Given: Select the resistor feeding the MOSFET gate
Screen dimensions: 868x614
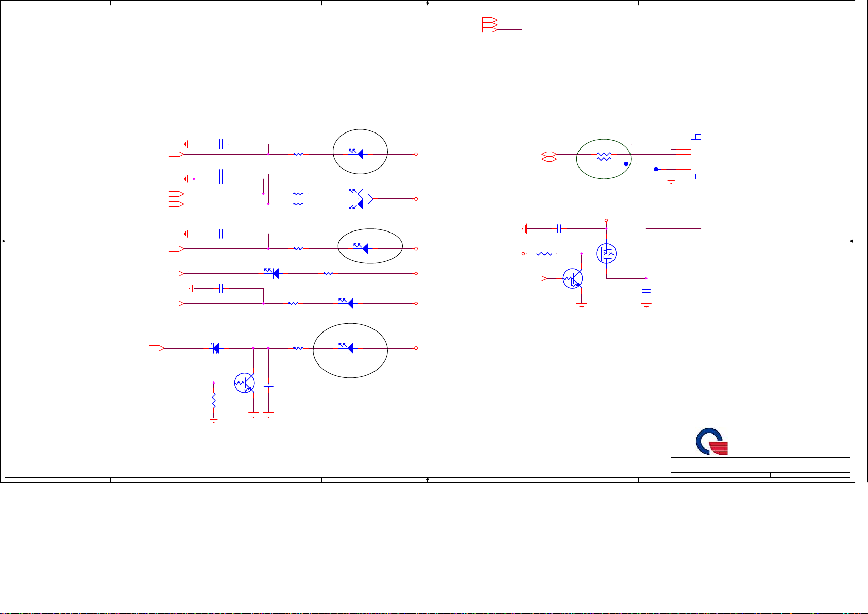Looking at the screenshot, I should tap(544, 254).
